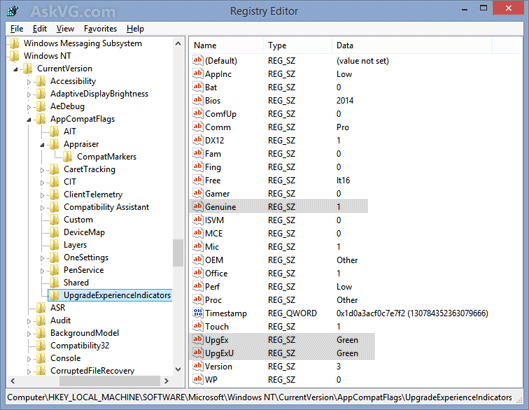529x410 pixels.
Task: Click the tree vertical scrollbar thumb
Action: (x=178, y=253)
